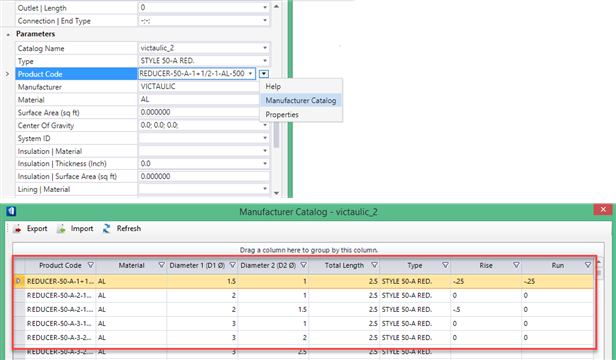Click Rise cell -.25 in highlighted row

(486, 281)
